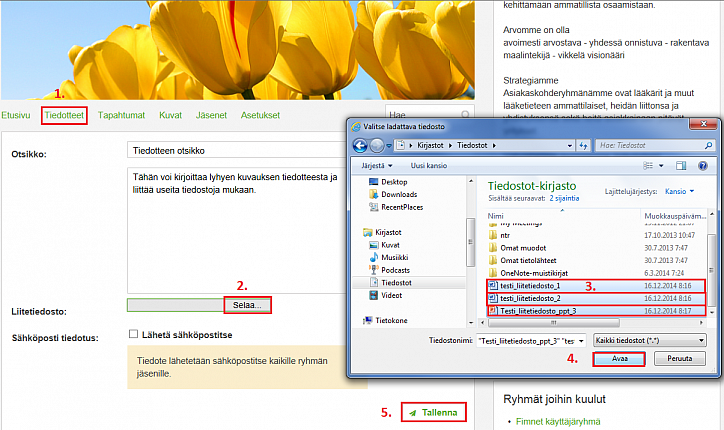Open the Asetukset tab
The height and width of the screenshot is (430, 724).
pos(260,115)
